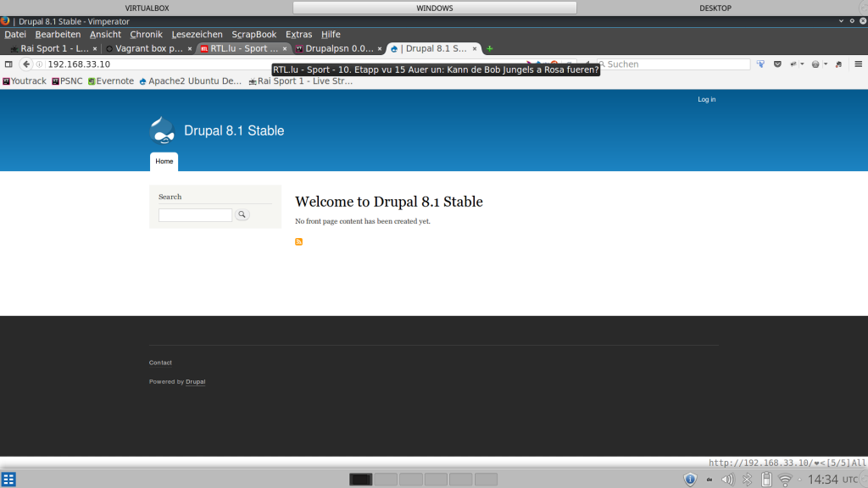
Task: Open the KDE application launcher
Action: click(x=8, y=480)
